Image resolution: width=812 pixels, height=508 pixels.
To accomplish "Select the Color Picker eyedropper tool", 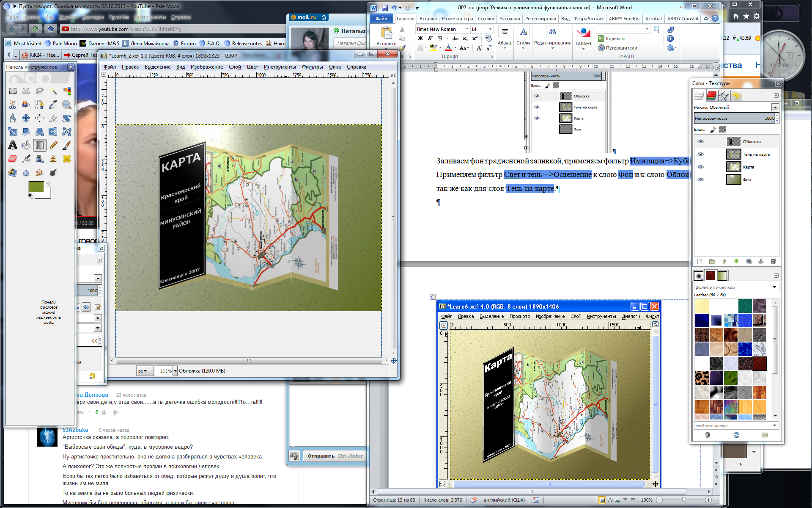I will point(53,105).
